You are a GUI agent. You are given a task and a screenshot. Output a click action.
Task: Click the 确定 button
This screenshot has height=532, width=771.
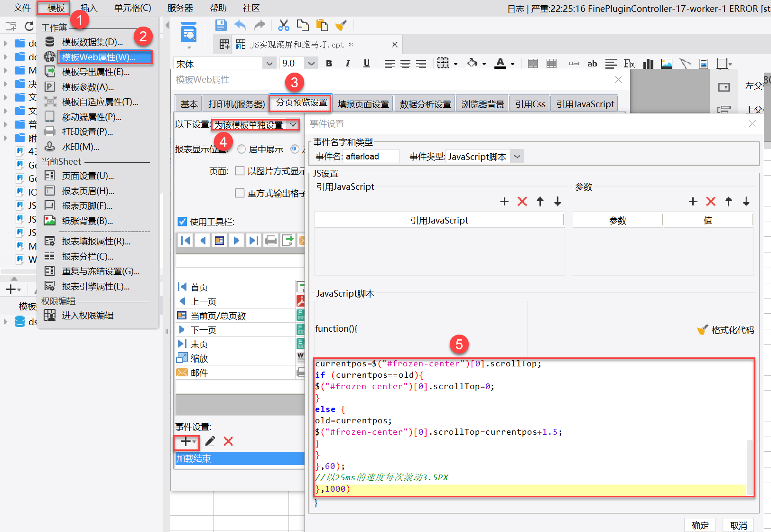pyautogui.click(x=700, y=525)
